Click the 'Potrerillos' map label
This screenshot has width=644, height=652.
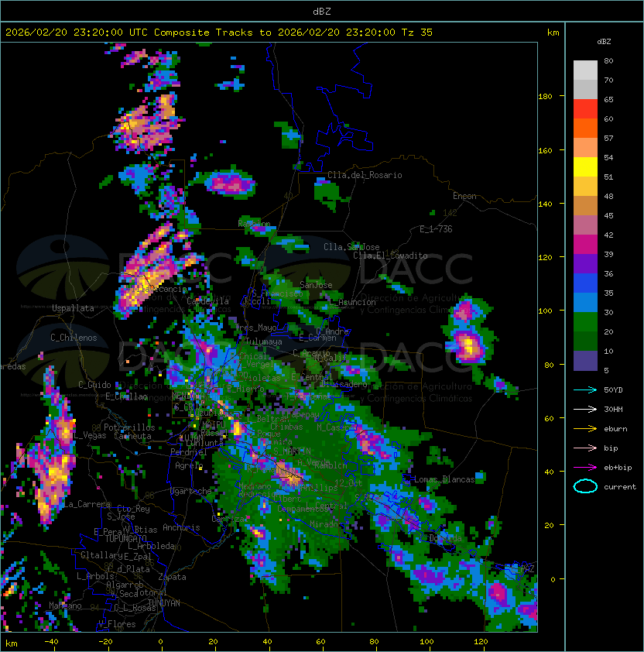click(x=129, y=427)
